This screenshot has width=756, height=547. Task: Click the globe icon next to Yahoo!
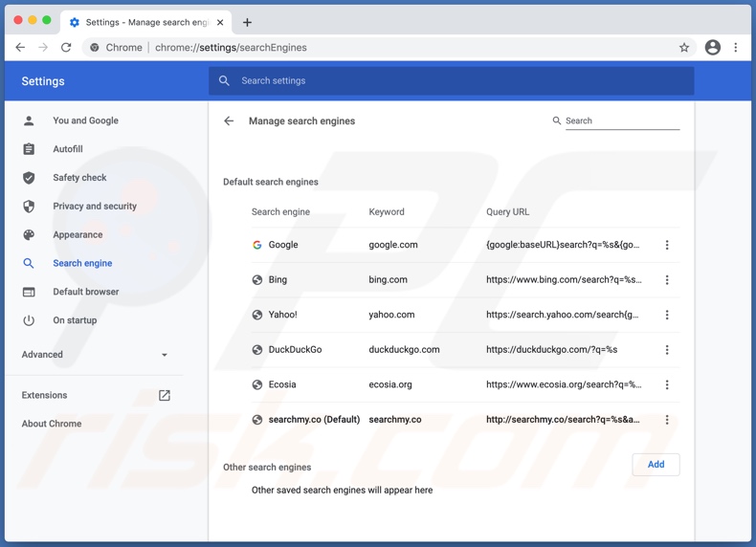tap(257, 315)
